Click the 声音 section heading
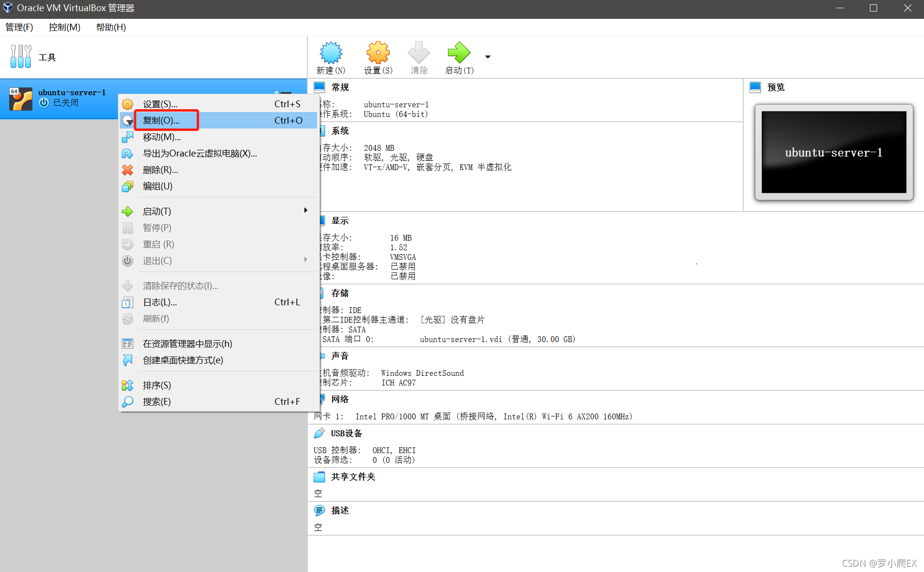 click(340, 356)
